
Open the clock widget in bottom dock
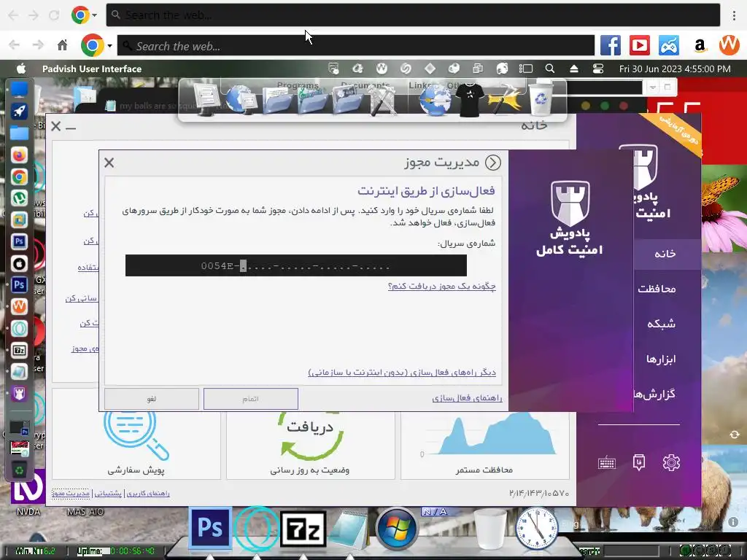point(536,528)
